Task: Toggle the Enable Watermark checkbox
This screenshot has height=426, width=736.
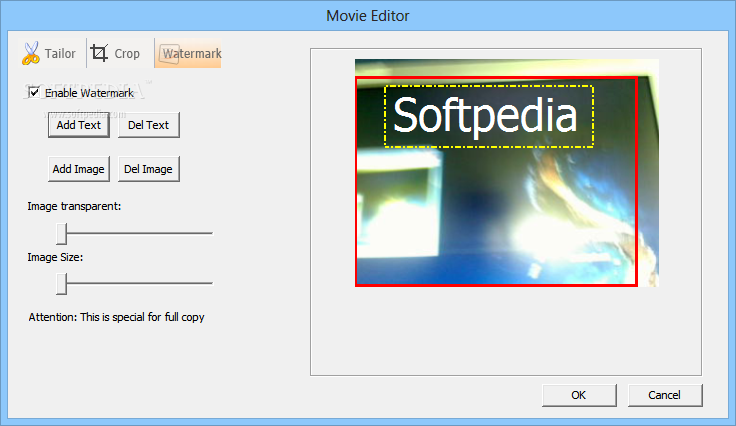Action: 34,92
